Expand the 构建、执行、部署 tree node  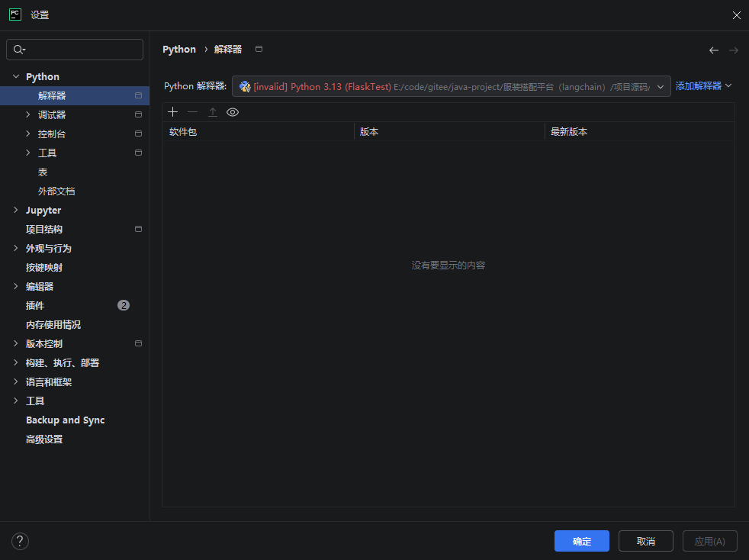pos(16,362)
